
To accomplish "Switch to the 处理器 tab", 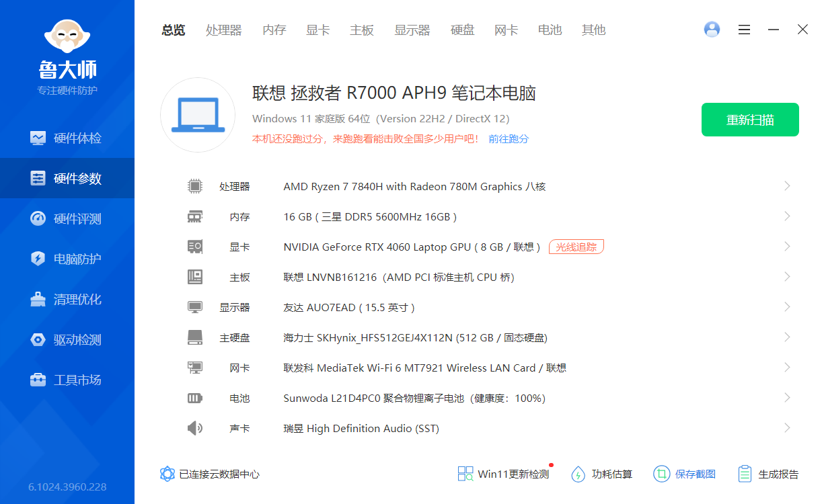I will [224, 30].
